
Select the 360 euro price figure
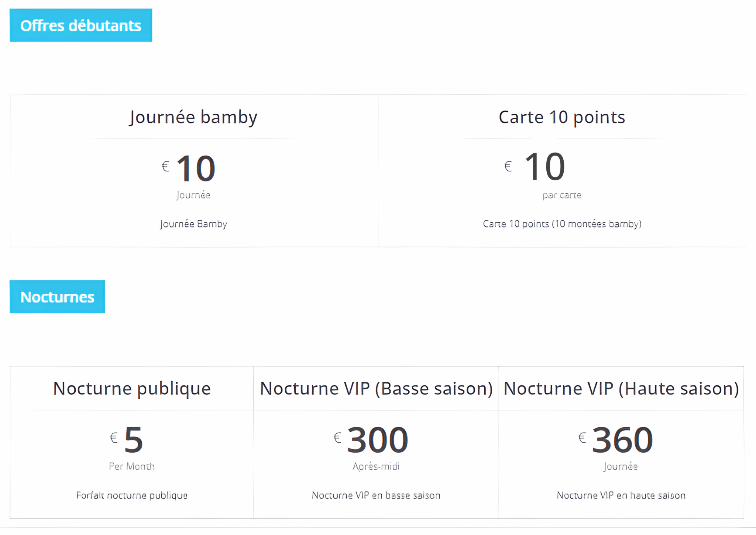(622, 439)
